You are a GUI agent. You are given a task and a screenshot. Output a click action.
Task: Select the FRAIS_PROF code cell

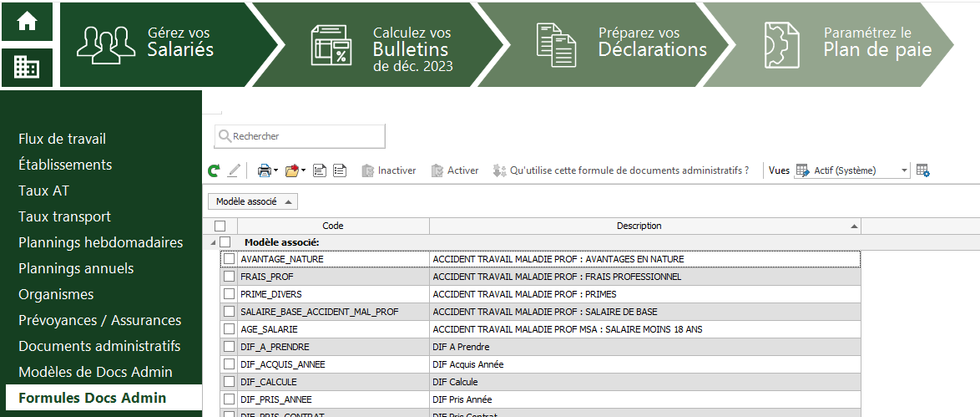coord(333,277)
